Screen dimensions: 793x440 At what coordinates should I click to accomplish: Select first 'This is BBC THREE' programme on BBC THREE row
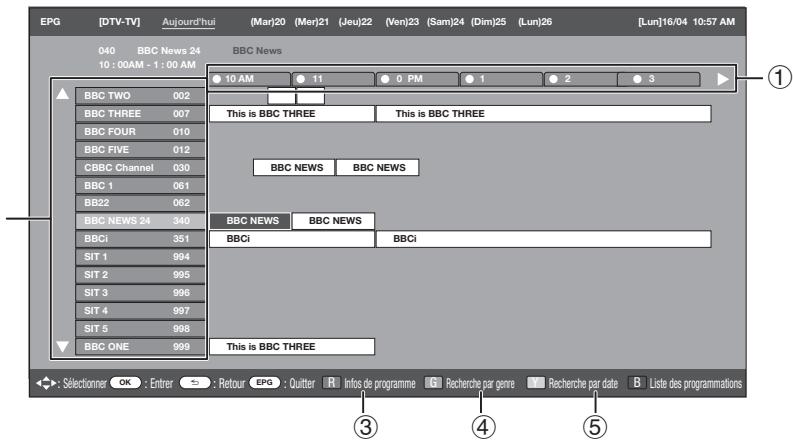(292, 114)
